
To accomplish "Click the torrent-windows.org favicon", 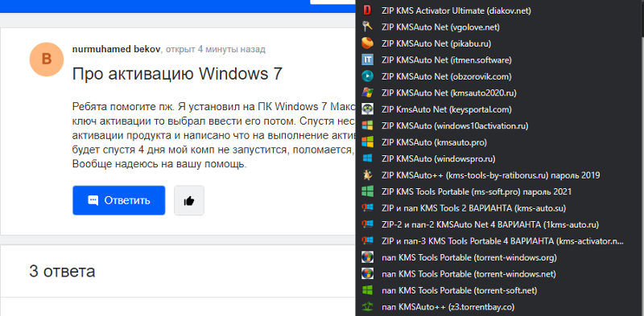I will tap(367, 257).
